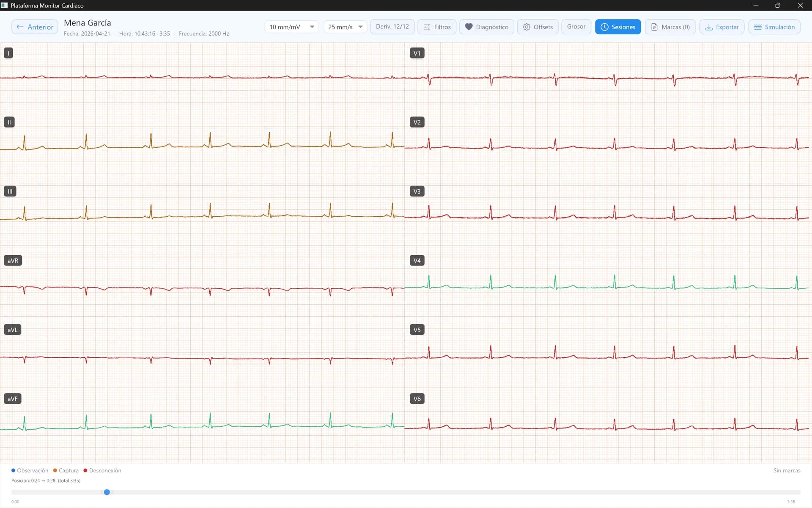Click the lines icon on Simulación
812x508 pixels.
(758, 27)
